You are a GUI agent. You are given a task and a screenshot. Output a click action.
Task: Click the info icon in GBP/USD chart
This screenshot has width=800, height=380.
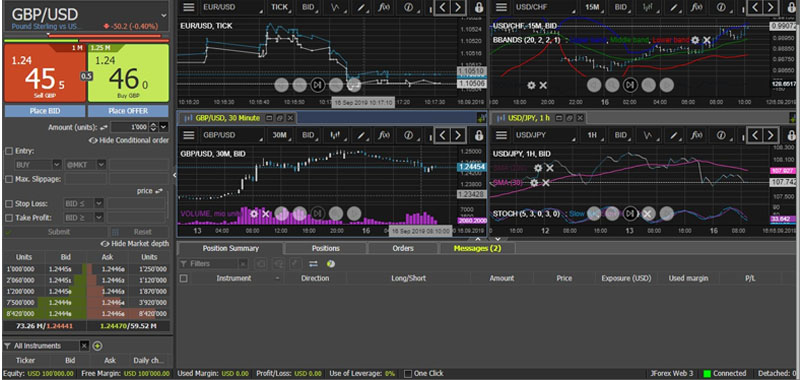pos(408,135)
